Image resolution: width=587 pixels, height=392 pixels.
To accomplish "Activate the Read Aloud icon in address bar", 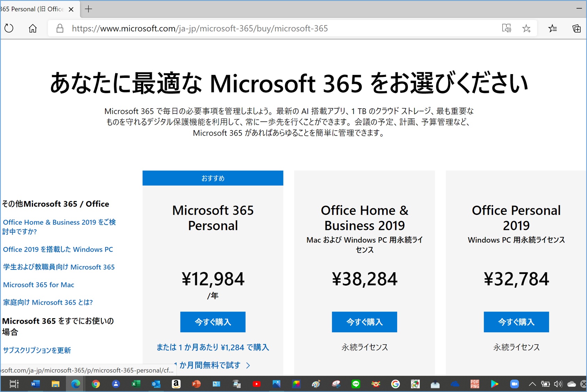I will (x=506, y=28).
